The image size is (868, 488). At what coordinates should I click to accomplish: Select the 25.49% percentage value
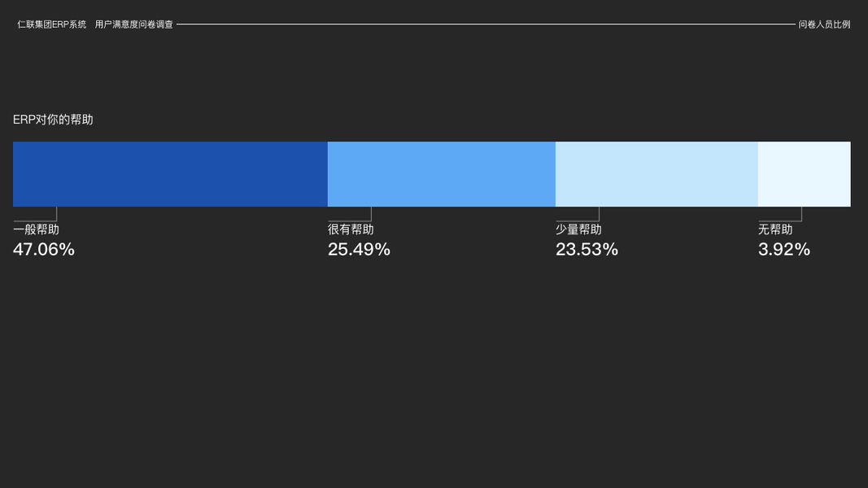[x=359, y=250]
